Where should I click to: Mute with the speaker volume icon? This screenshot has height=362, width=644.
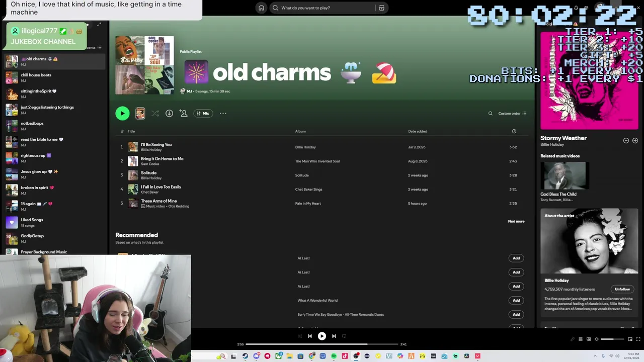597,339
